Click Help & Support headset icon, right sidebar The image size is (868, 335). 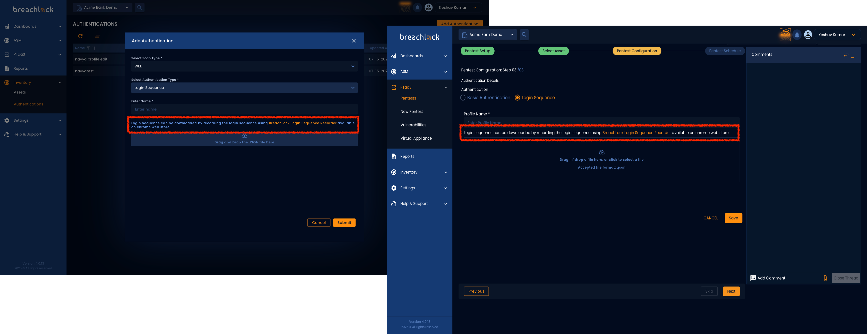coord(394,204)
